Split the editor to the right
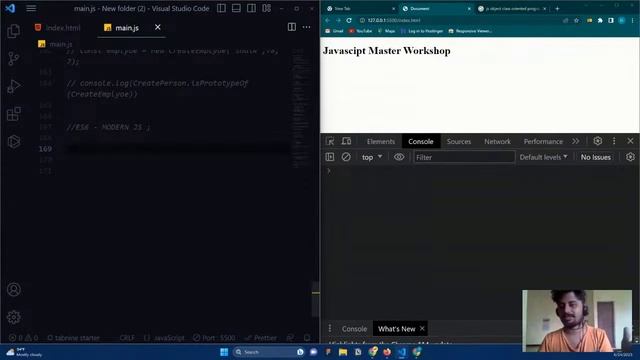 click(291, 27)
